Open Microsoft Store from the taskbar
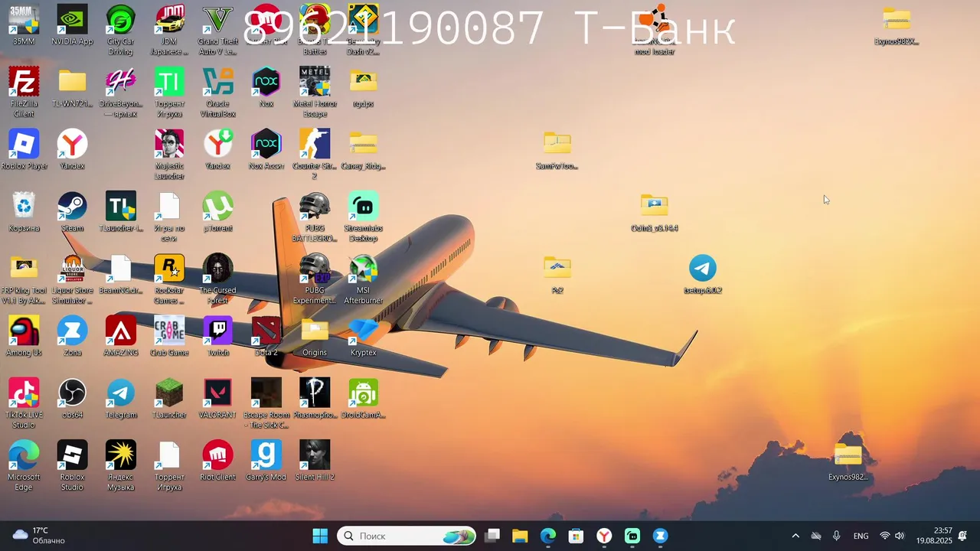The image size is (980, 551). coord(576,536)
